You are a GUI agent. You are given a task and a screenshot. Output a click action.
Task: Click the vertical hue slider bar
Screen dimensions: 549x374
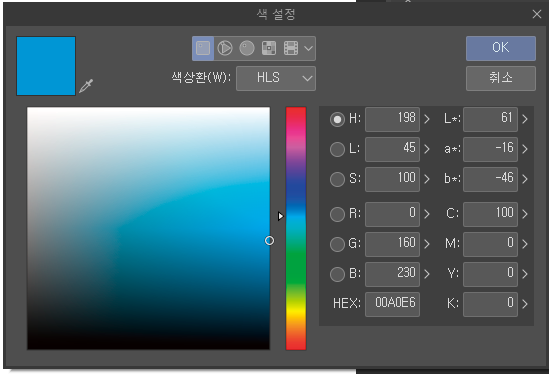tap(296, 228)
